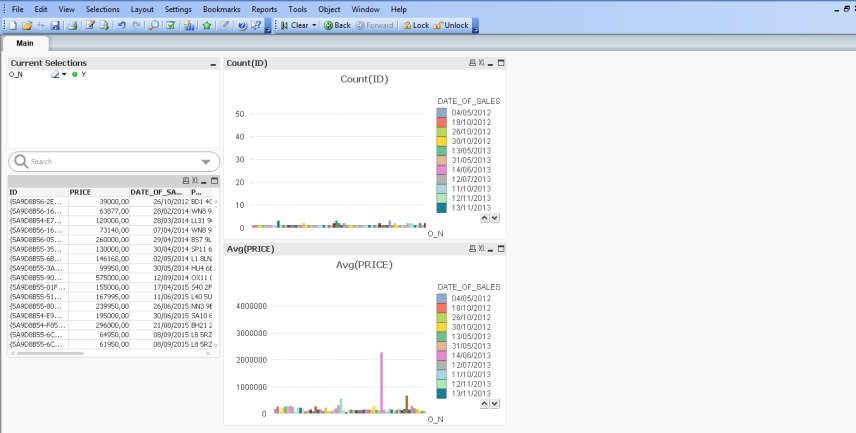Image resolution: width=856 pixels, height=433 pixels.
Task: Click into the Search object input field
Action: click(x=112, y=162)
